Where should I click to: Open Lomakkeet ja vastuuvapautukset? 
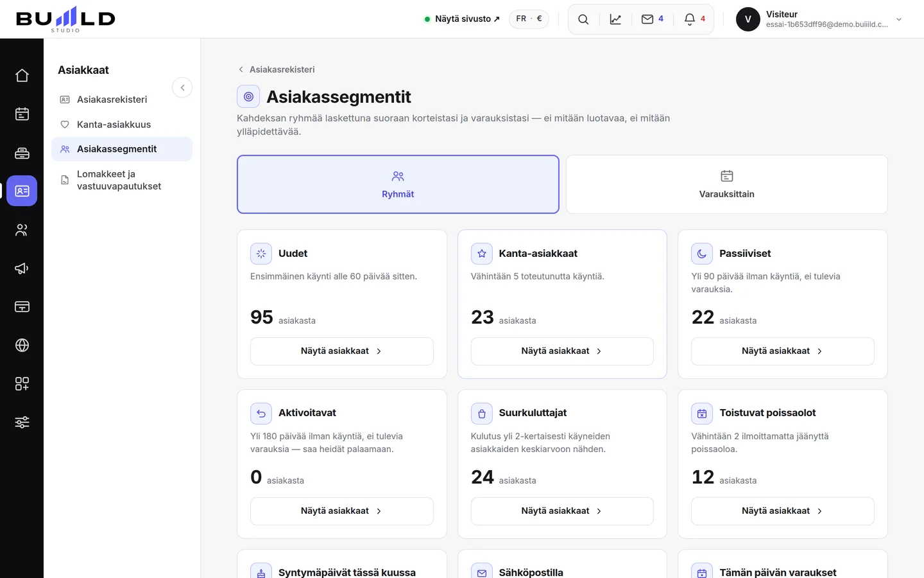(x=122, y=180)
